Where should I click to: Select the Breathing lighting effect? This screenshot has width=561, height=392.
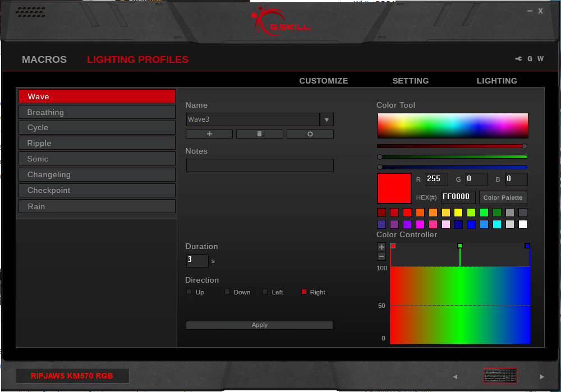click(97, 112)
